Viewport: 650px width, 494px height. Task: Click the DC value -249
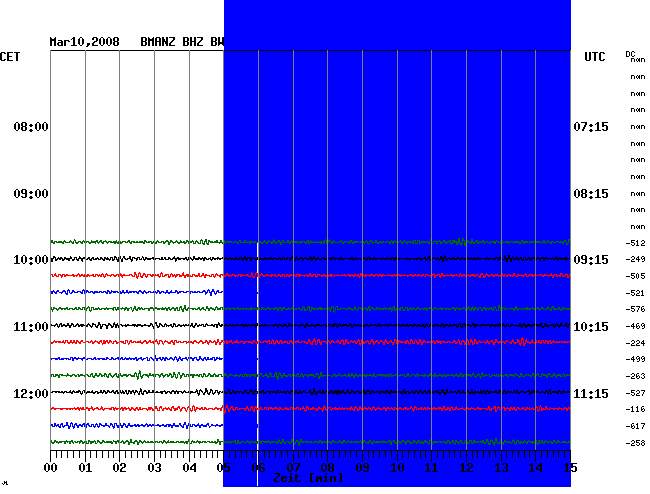pos(635,259)
